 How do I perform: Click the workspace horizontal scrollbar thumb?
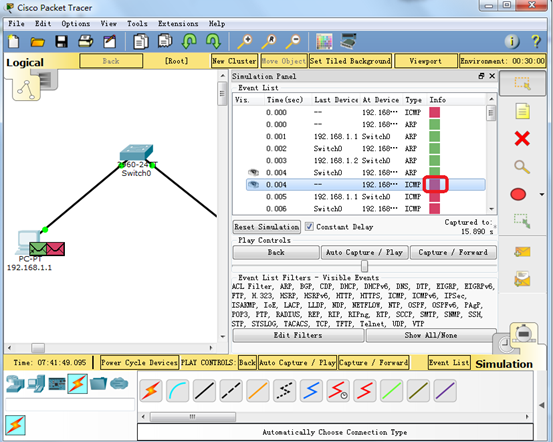(x=38, y=348)
